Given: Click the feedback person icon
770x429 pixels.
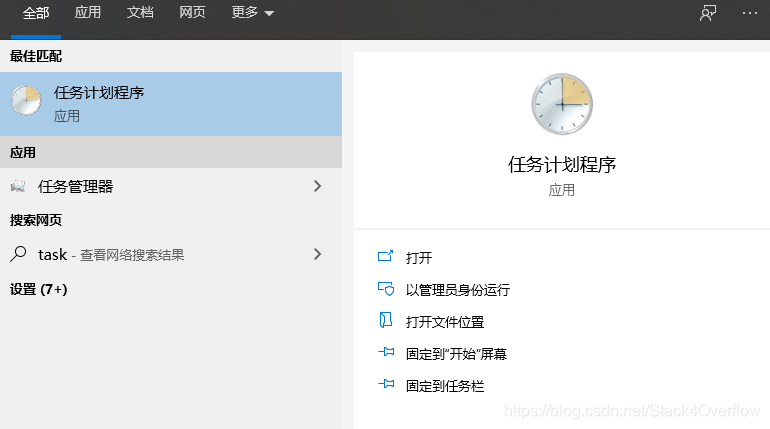Looking at the screenshot, I should pyautogui.click(x=708, y=13).
